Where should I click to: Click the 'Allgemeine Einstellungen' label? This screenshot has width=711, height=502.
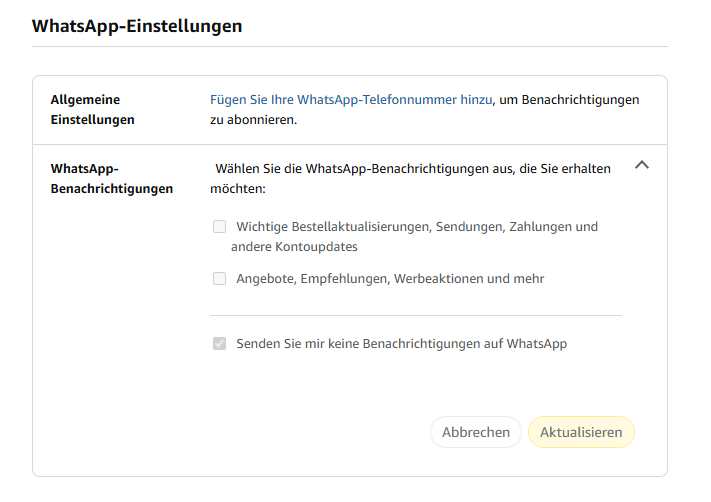click(93, 110)
